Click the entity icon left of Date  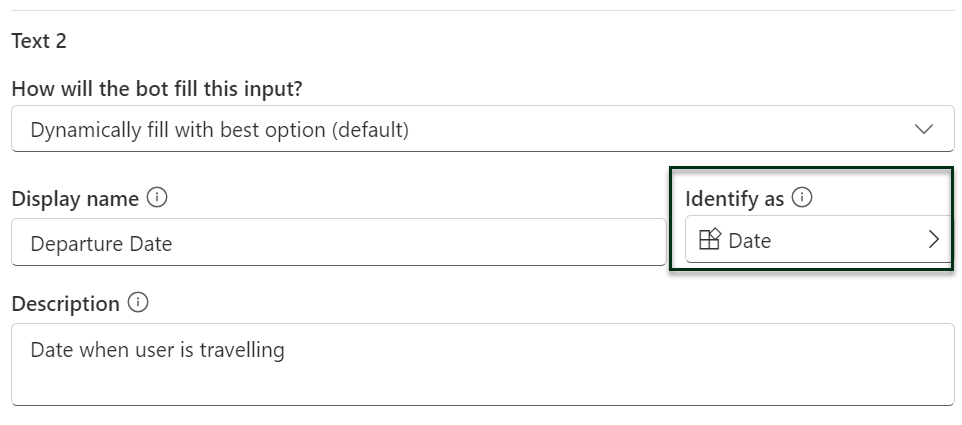tap(709, 240)
